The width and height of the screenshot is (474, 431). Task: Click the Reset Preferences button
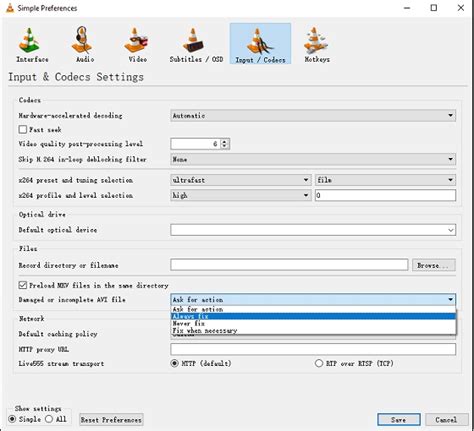(x=111, y=420)
